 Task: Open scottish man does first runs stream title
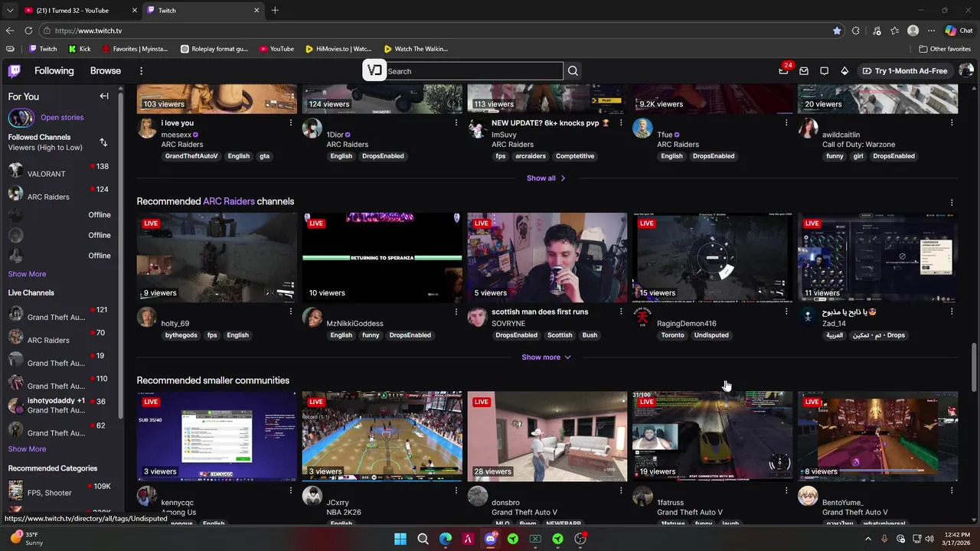[540, 312]
